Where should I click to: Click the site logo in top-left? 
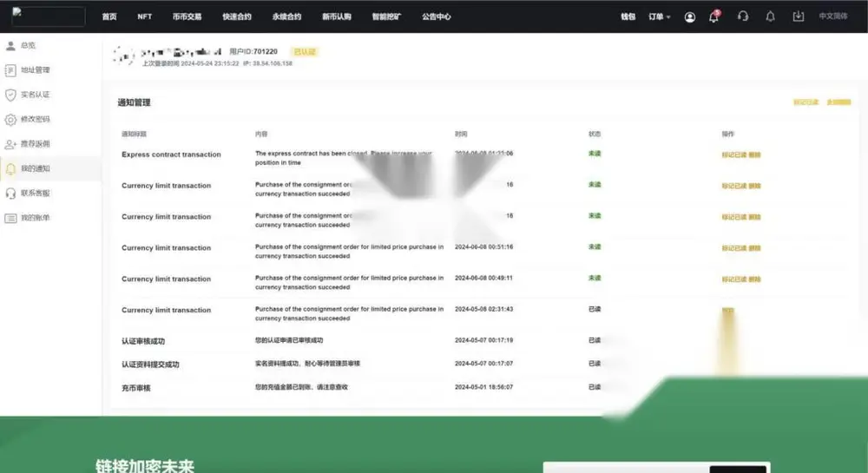point(49,16)
